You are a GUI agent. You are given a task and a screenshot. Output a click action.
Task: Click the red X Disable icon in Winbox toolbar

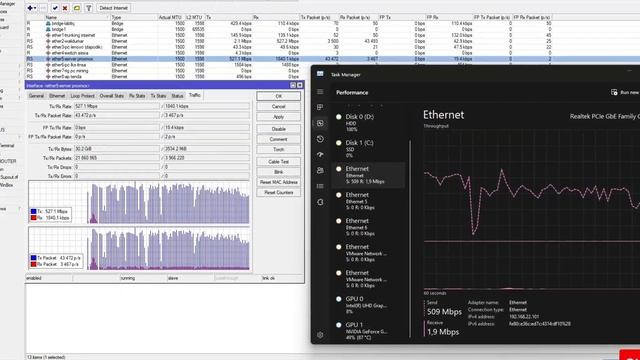(x=65, y=8)
